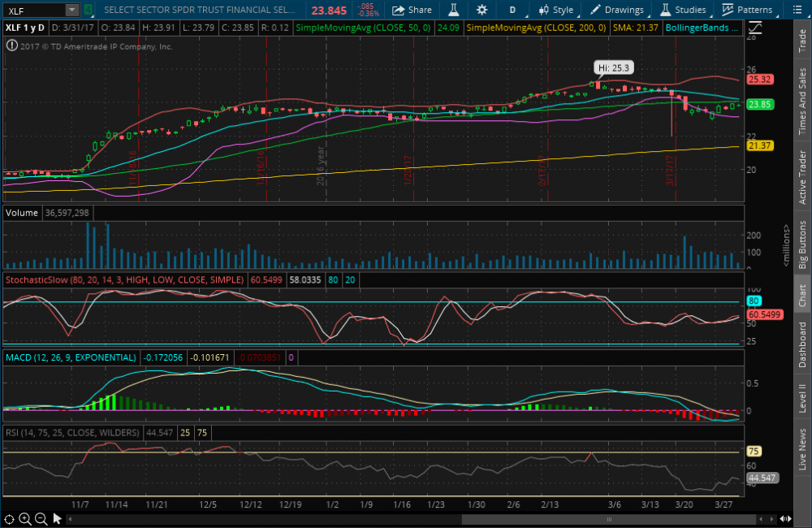Open chart settings gear icon
The image size is (812, 528).
click(x=482, y=10)
